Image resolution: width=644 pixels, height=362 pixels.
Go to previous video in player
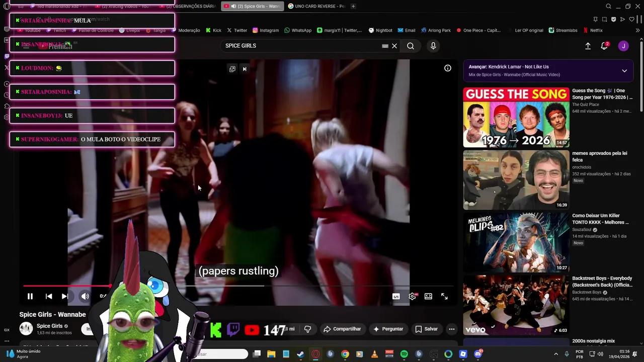[x=49, y=297]
